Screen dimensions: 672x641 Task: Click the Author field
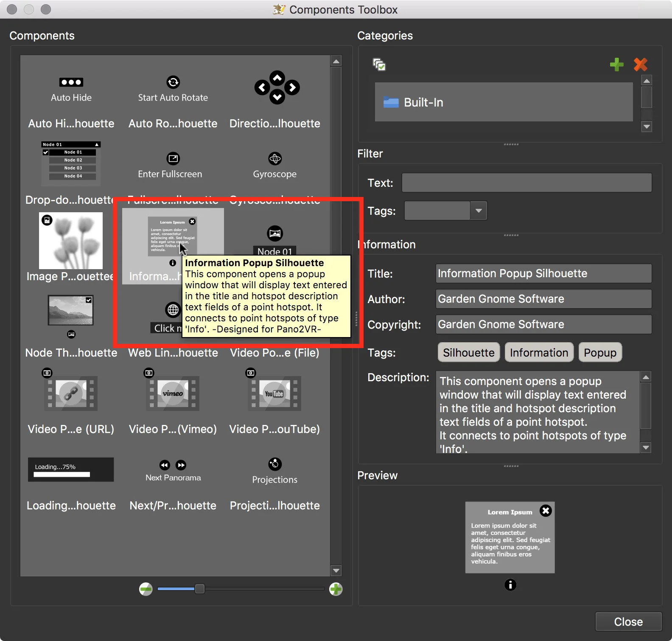coord(543,299)
